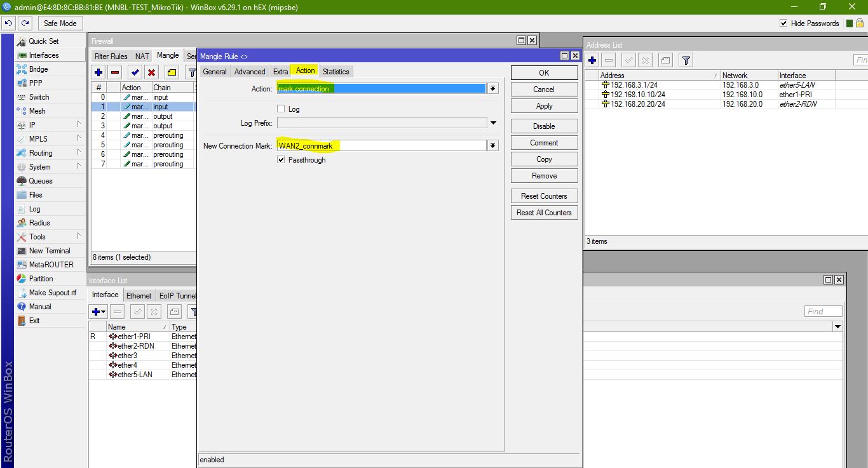Expand the System submenu in sidebar
Viewport: 868px width, 468px height.
coord(79,167)
